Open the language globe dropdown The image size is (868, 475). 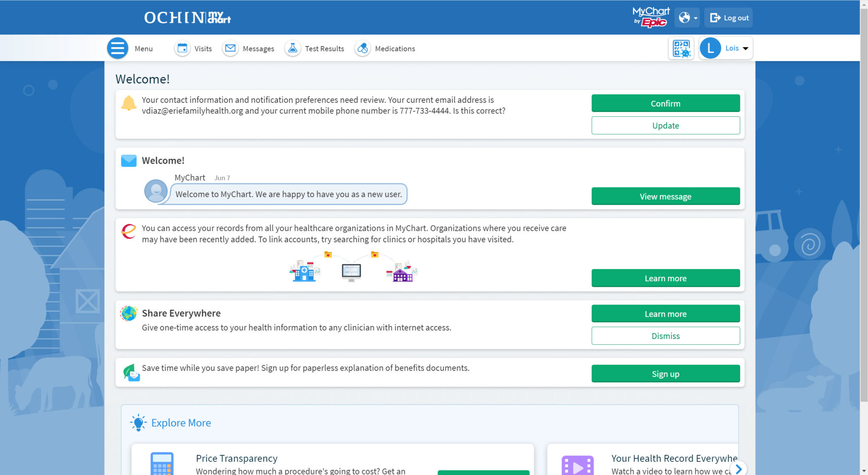point(687,18)
